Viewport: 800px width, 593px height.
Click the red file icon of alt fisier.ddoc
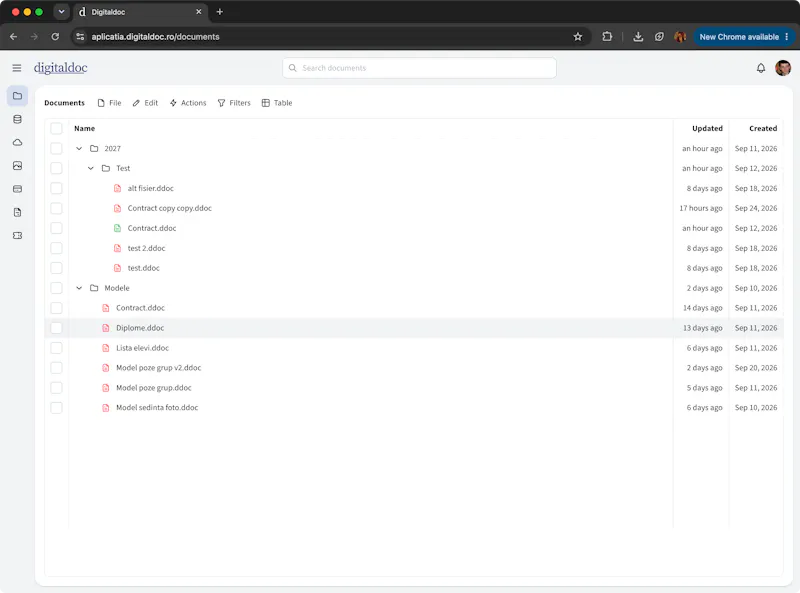click(117, 188)
